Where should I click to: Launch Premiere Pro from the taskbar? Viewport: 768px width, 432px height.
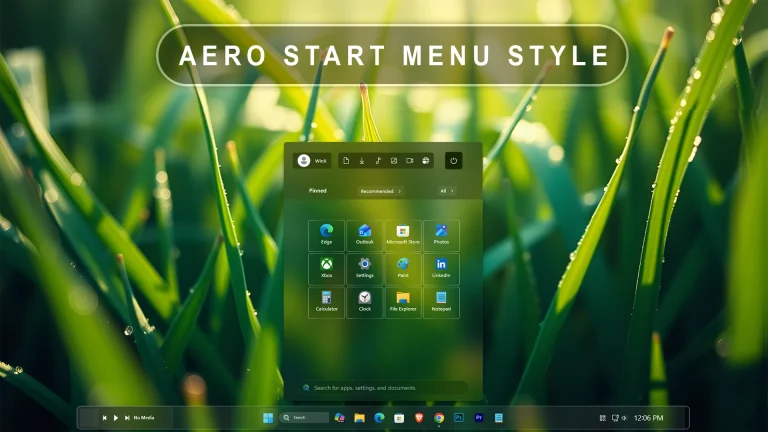tap(479, 418)
